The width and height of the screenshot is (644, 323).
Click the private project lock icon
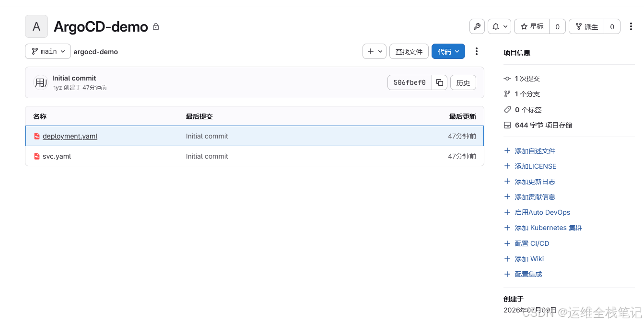155,27
